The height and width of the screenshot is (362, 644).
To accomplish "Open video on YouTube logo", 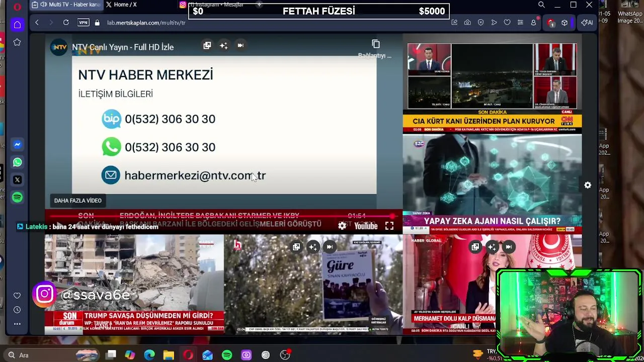I will (x=366, y=226).
